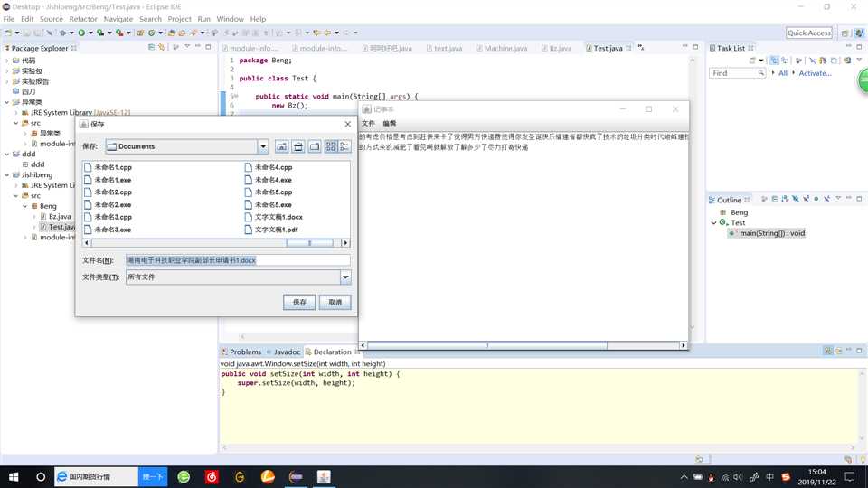Viewport: 868px width, 488px height.
Task: Click Quick Access field
Action: coord(808,33)
